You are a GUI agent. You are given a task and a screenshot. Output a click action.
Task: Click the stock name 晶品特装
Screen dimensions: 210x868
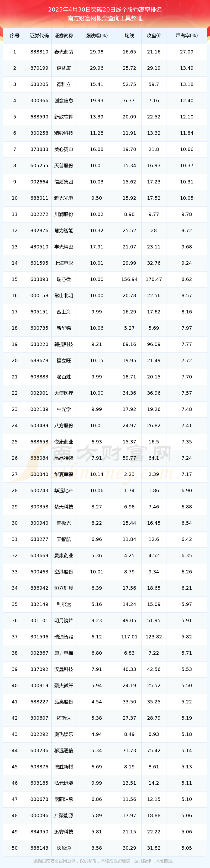coord(64,458)
